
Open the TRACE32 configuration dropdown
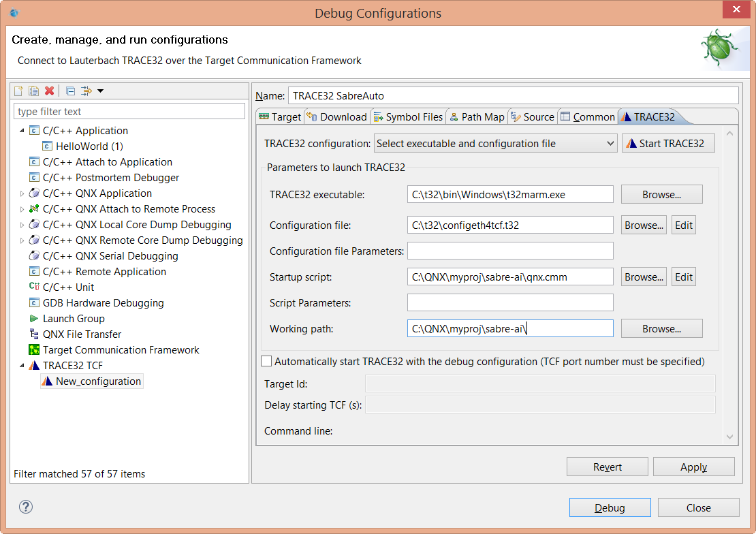coord(495,143)
